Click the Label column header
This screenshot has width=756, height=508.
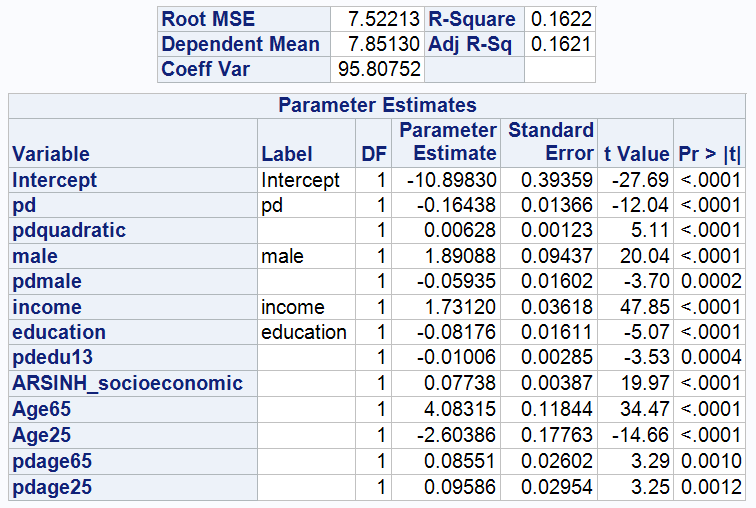tap(286, 154)
